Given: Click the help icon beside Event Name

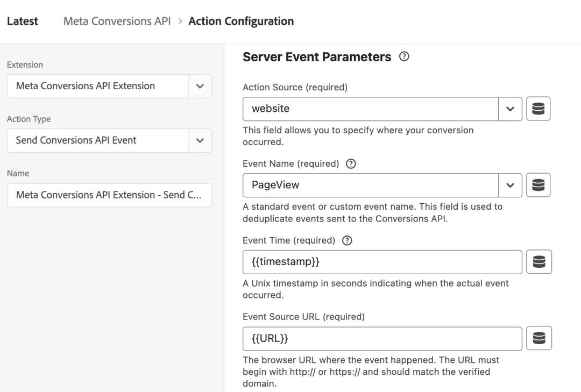Looking at the screenshot, I should click(x=350, y=163).
